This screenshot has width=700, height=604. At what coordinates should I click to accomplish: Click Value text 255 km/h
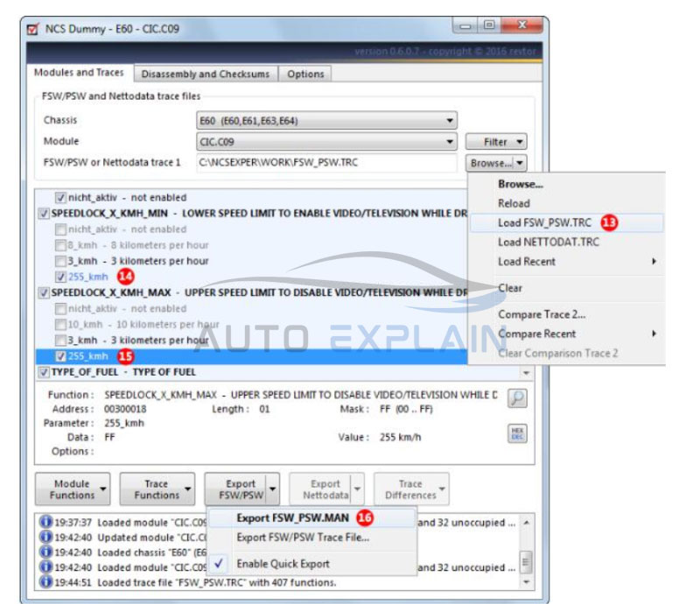point(400,438)
